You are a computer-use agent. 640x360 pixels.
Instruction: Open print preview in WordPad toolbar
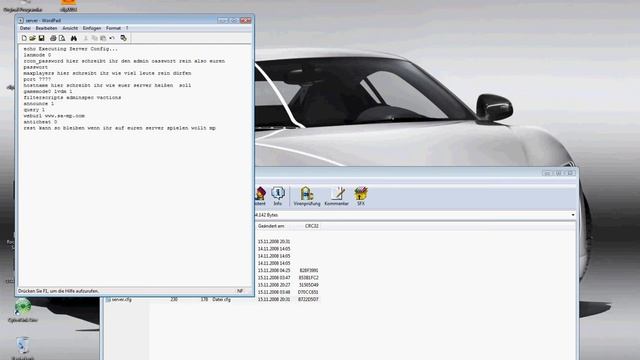click(62, 38)
